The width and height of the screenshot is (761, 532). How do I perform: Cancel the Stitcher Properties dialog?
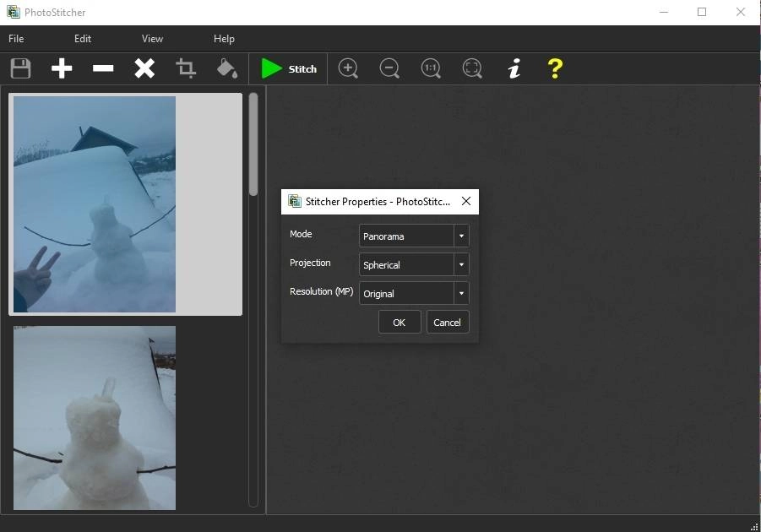point(448,323)
